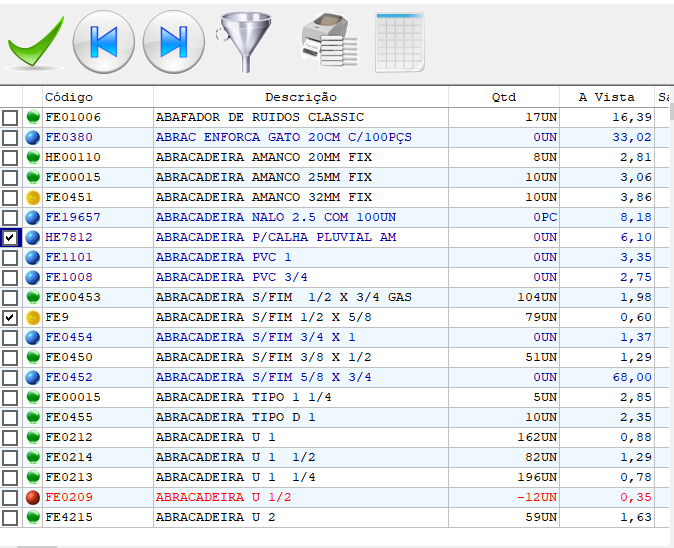
Task: Sort by Código column header
Action: pyautogui.click(x=69, y=97)
